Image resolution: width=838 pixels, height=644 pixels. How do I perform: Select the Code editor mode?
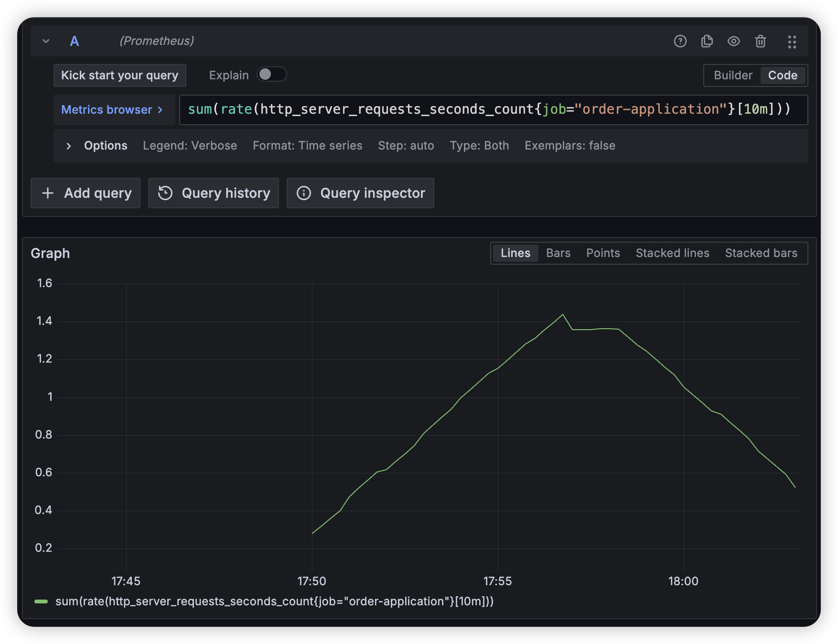coord(783,75)
